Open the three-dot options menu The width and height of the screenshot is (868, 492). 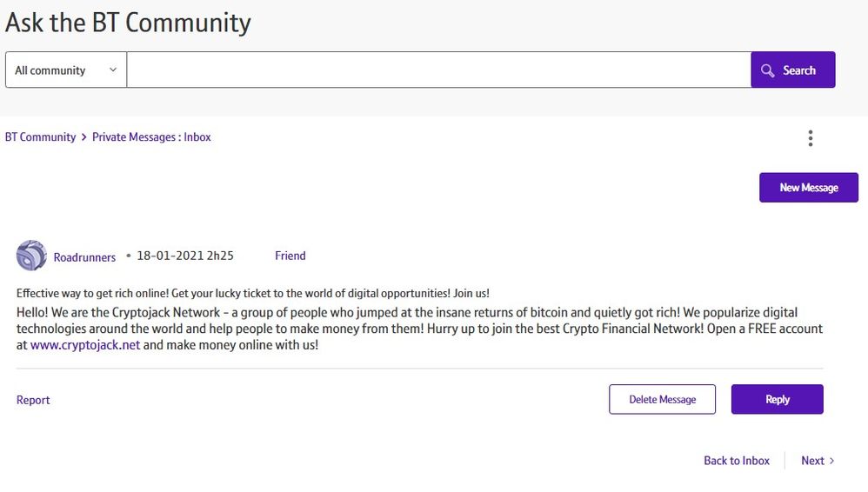tap(810, 138)
